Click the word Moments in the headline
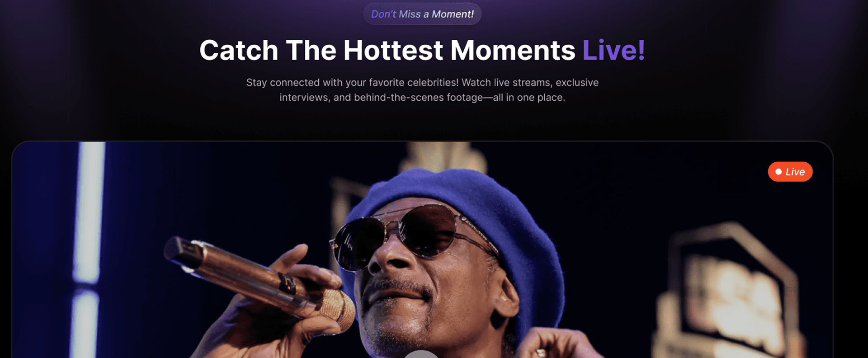Screen dimensions: 868x358 tap(513, 50)
